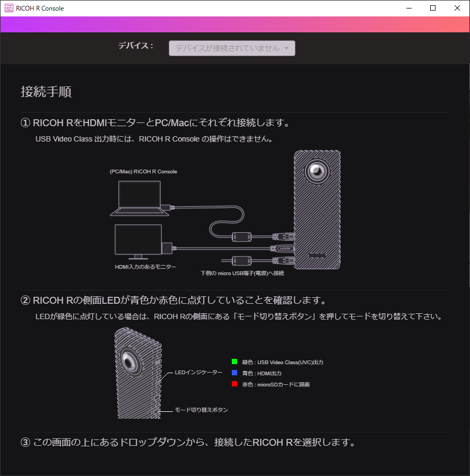Image resolution: width=470 pixels, height=476 pixels.
Task: Click step ② heading about side LED
Action: coord(175,300)
